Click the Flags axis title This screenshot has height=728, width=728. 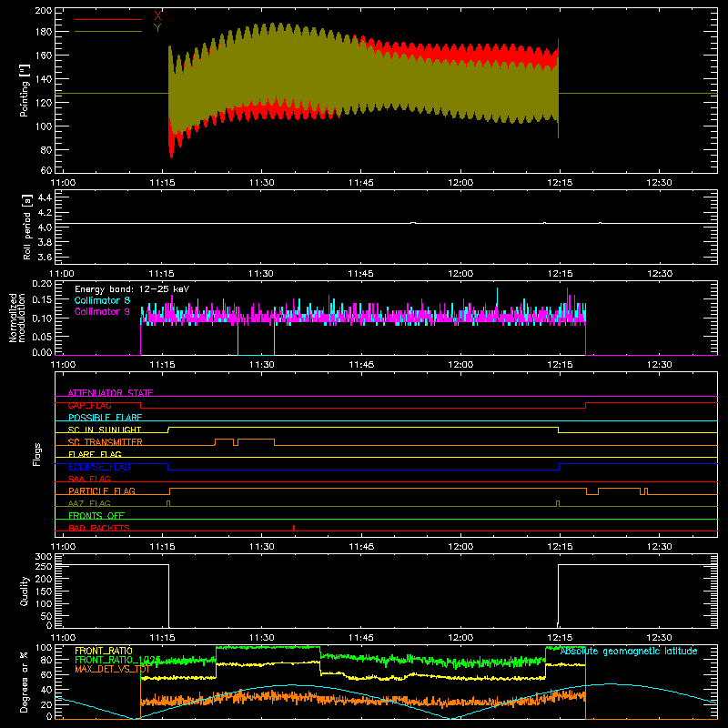click(x=36, y=454)
